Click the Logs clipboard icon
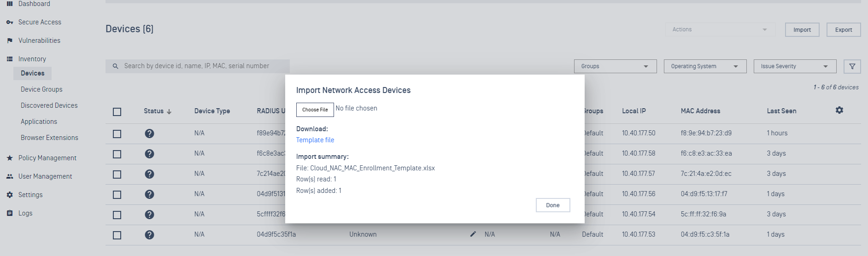Image resolution: width=868 pixels, height=256 pixels. 10,213
